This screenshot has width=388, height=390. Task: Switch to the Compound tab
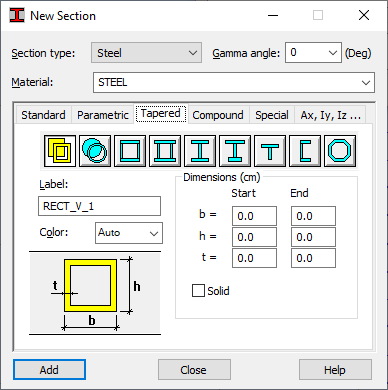click(x=218, y=115)
